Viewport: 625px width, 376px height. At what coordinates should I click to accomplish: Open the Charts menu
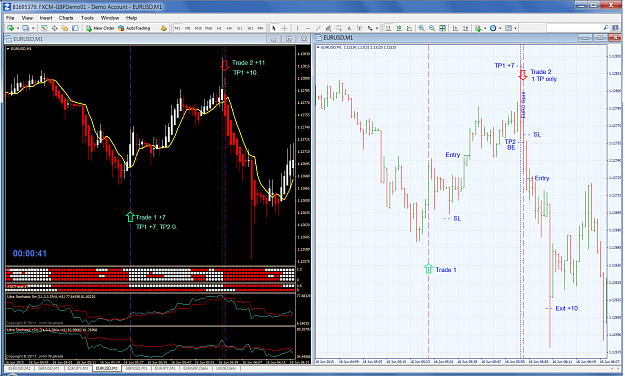pos(66,18)
